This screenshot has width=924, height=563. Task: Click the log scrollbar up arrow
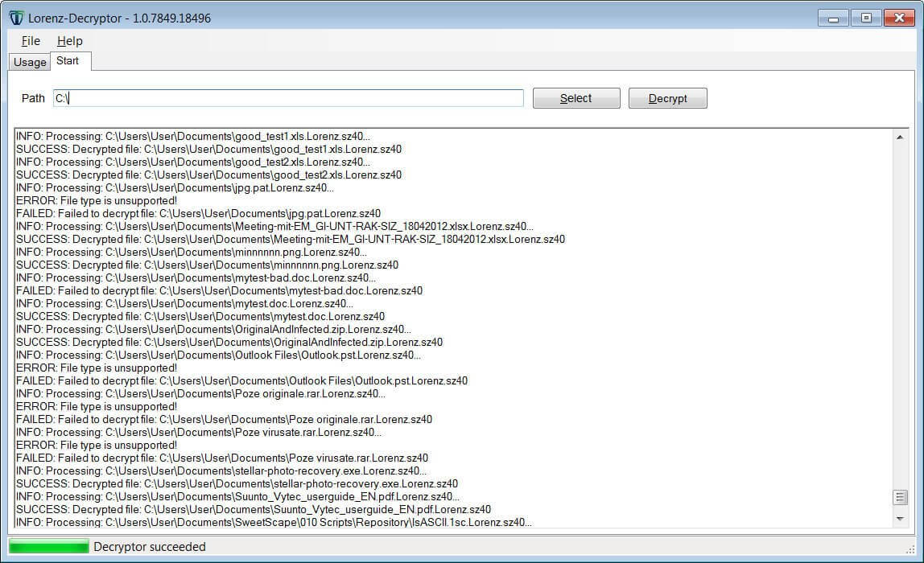point(900,137)
